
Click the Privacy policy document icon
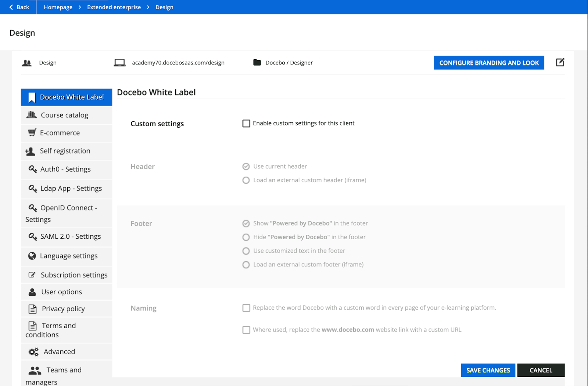tap(33, 309)
